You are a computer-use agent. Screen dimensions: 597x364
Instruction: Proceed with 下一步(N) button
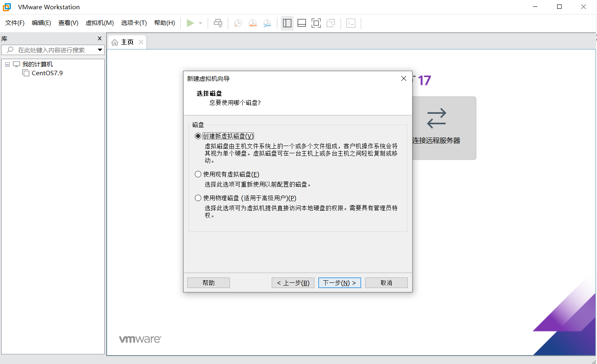[340, 283]
